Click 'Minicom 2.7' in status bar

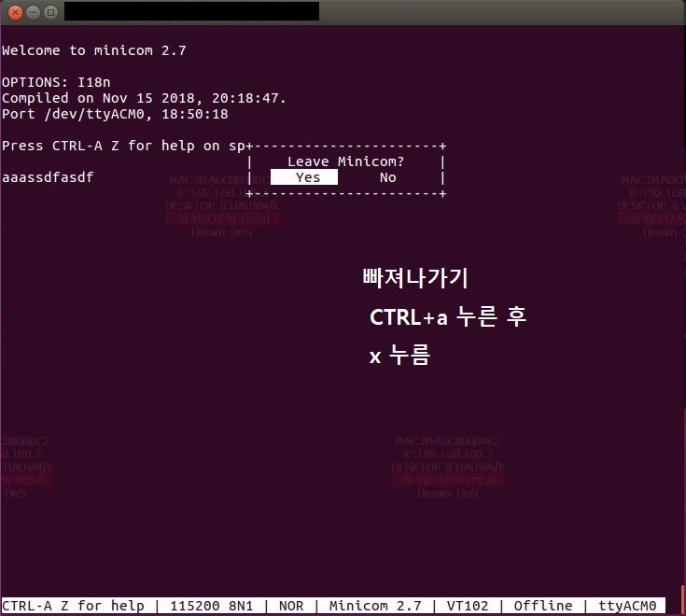375,606
